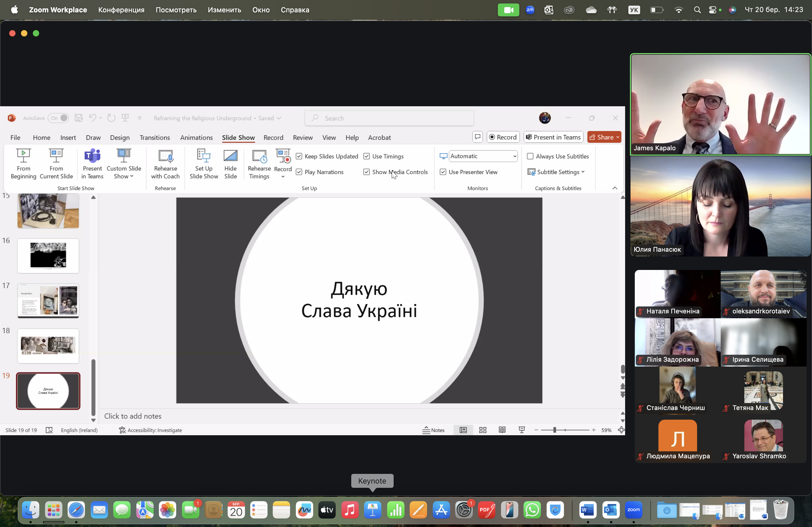Open Rehearse with Coach
This screenshot has height=527, width=812.
165,164
